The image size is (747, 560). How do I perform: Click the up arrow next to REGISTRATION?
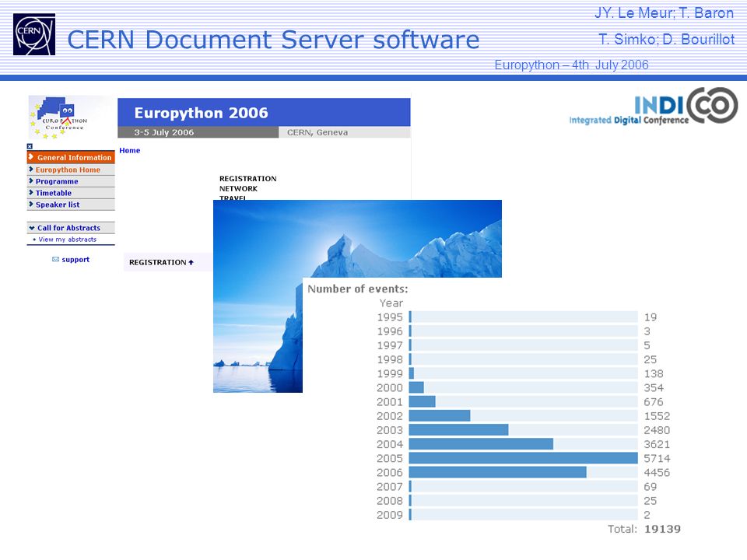tap(191, 262)
